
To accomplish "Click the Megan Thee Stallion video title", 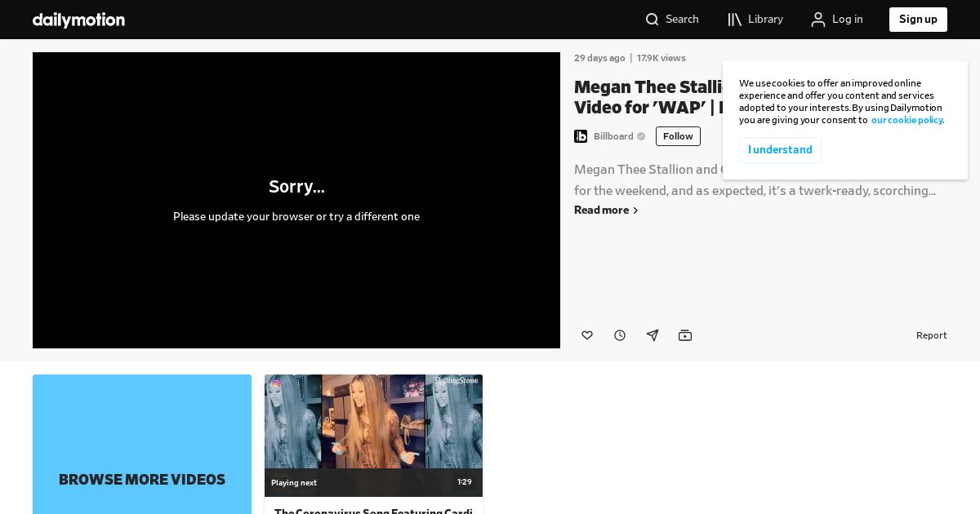I will (650, 97).
